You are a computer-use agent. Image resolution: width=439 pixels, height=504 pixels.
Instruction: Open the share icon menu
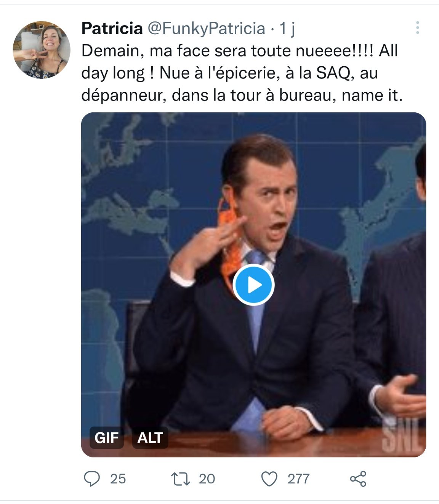tap(358, 479)
